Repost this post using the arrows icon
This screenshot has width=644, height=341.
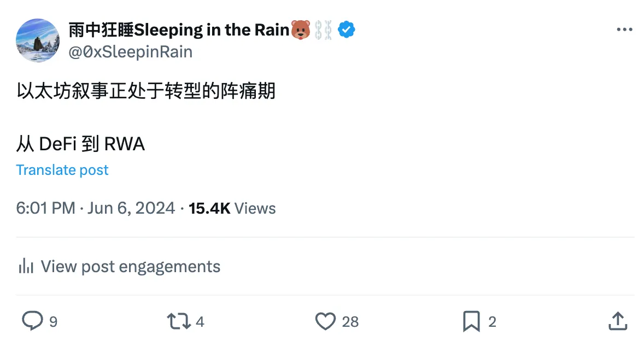pyautogui.click(x=177, y=321)
